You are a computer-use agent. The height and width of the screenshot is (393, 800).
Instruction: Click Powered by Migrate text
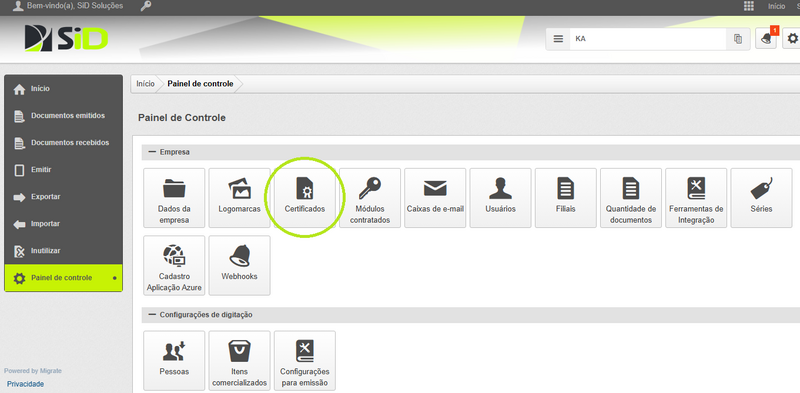tap(33, 371)
